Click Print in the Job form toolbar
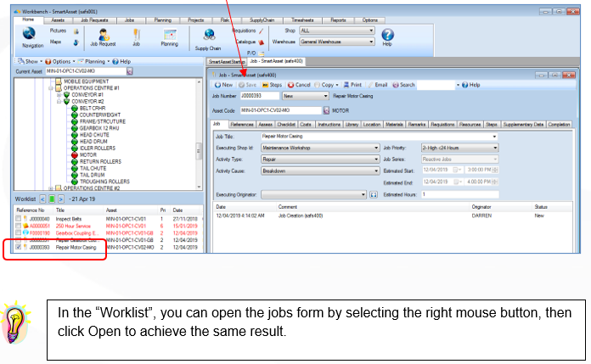This screenshot has height=364, width=591. pyautogui.click(x=352, y=85)
